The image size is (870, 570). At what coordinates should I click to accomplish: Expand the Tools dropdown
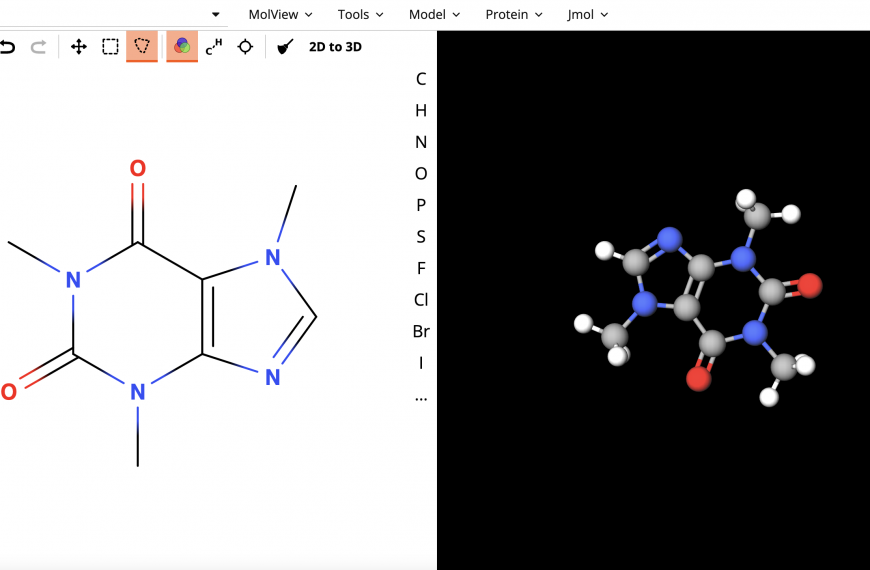pos(360,14)
